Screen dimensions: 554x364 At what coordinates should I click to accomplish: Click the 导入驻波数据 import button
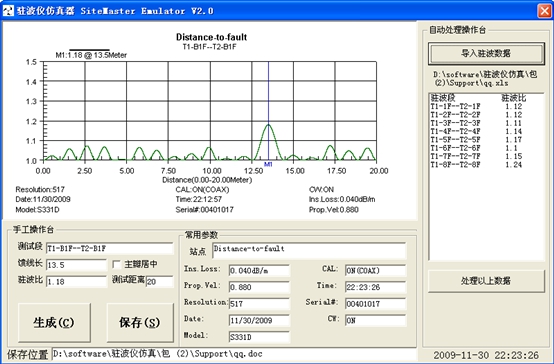click(x=486, y=54)
